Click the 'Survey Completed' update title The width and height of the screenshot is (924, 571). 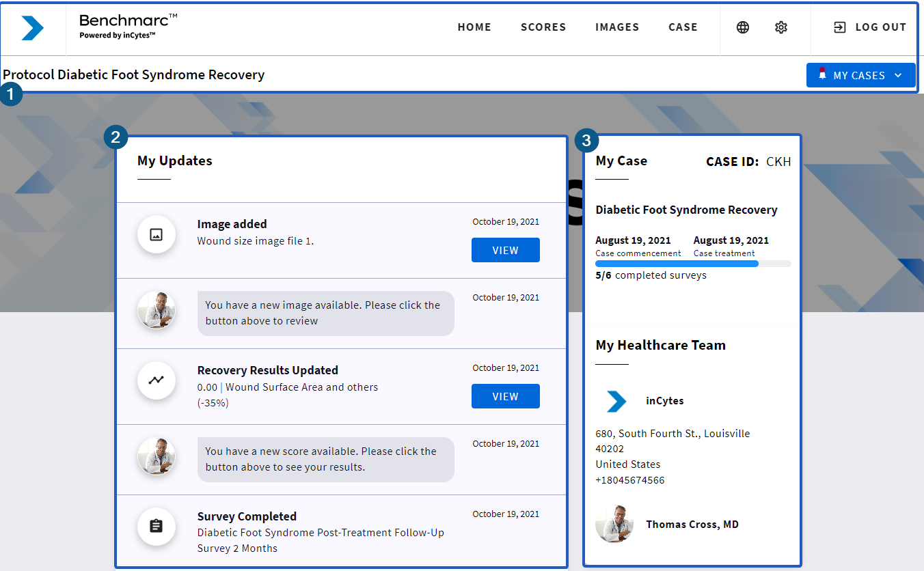247,516
